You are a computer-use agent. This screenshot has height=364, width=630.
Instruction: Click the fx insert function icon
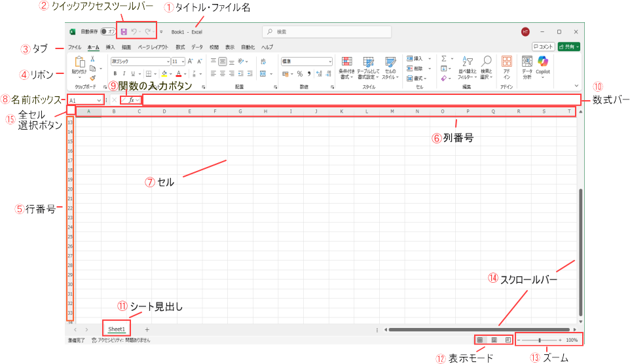(x=132, y=100)
